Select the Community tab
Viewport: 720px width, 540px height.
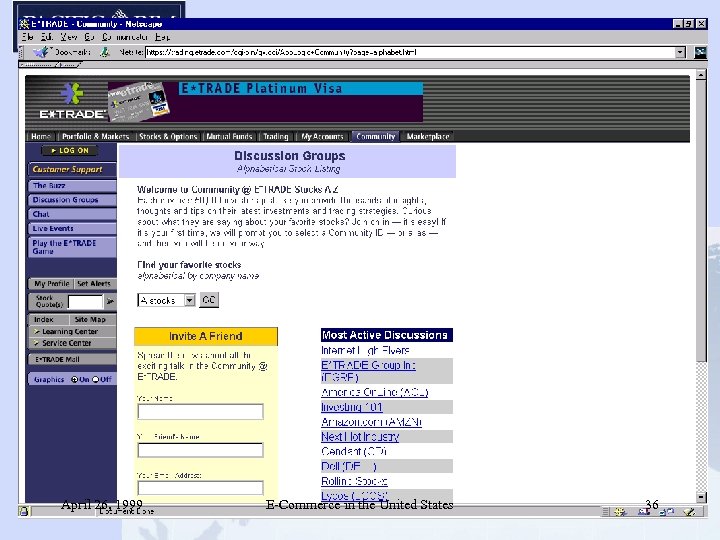(376, 136)
